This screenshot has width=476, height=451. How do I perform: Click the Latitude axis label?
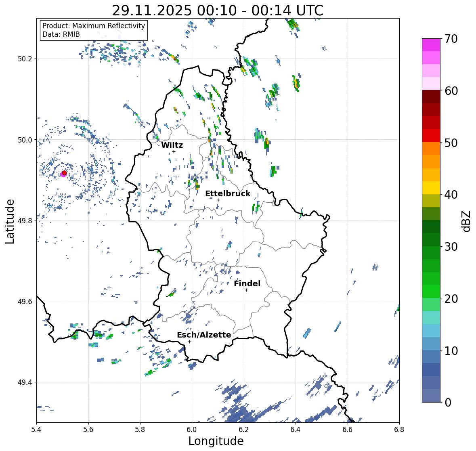[x=10, y=222]
